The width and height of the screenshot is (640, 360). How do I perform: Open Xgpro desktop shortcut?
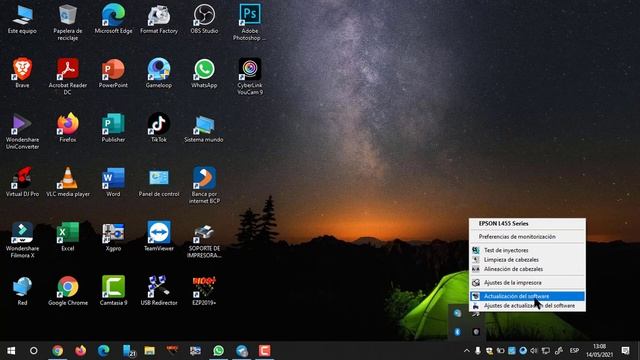point(113,236)
